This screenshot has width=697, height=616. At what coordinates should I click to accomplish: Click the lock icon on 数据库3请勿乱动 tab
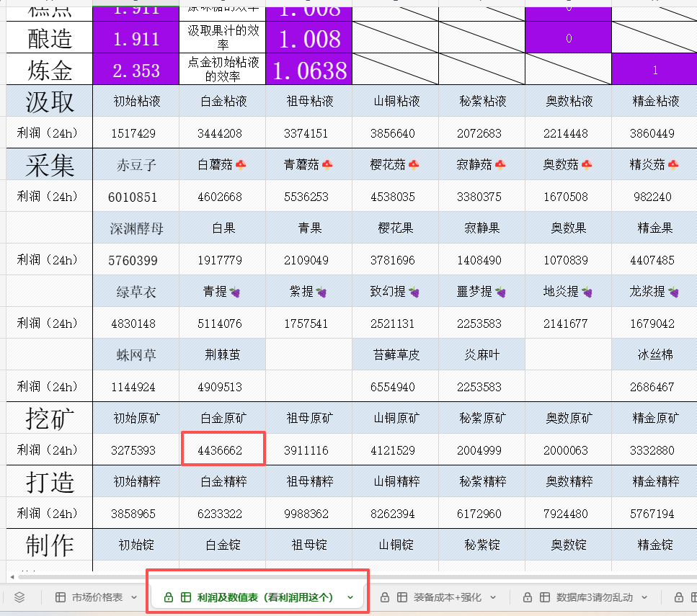(528, 597)
